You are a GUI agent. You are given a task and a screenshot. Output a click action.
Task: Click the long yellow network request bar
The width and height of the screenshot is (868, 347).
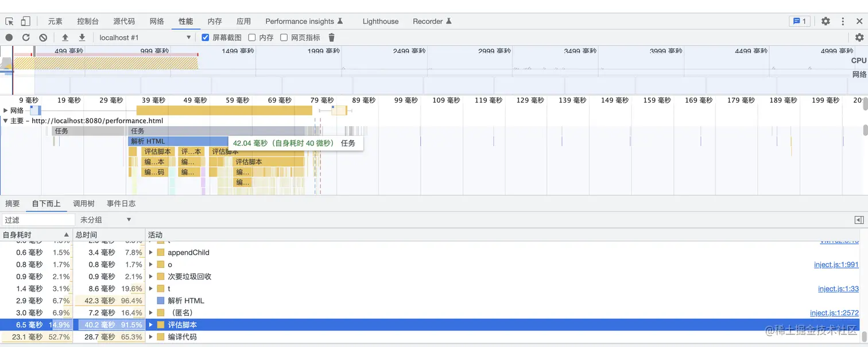(224, 110)
